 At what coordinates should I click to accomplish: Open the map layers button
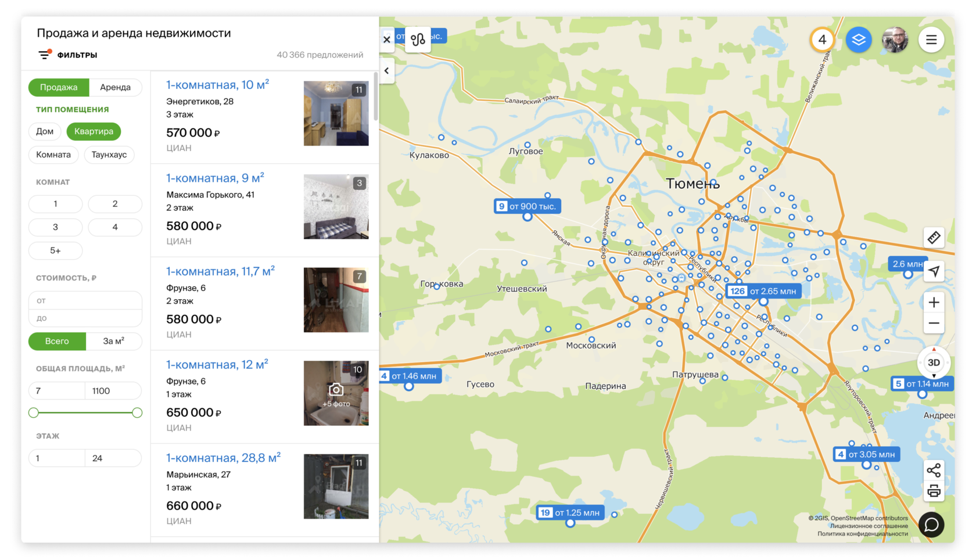pyautogui.click(x=859, y=40)
